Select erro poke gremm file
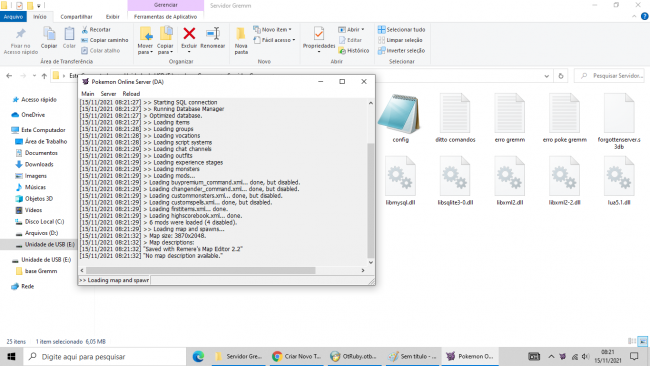The image size is (650, 366). [x=565, y=118]
